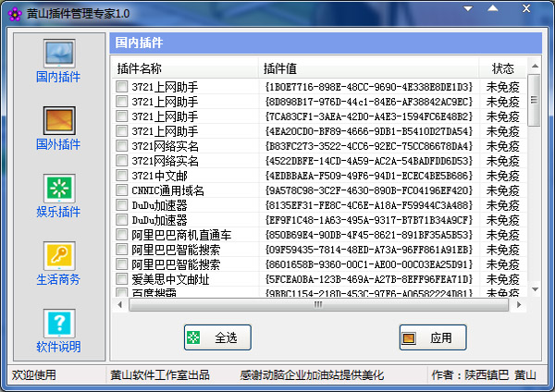Select value {7CA83CF1-3AEA-42D0-A4E3-1594FC6E48B2}
Image resolution: width=555 pixels, height=392 pixels.
(369, 116)
